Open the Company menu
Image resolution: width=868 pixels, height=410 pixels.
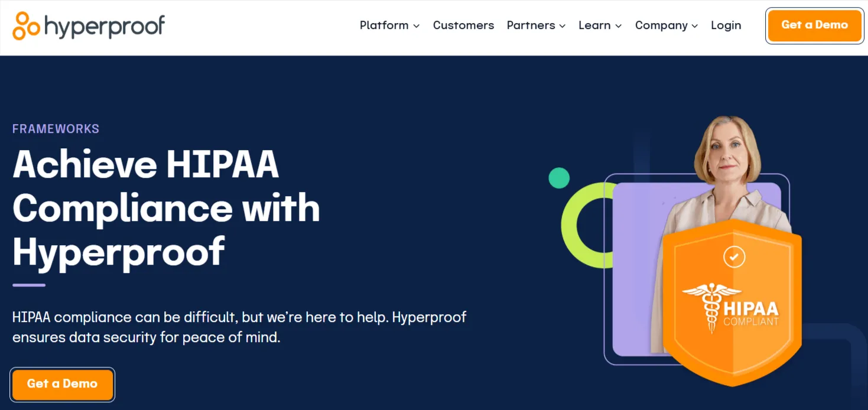click(x=667, y=25)
